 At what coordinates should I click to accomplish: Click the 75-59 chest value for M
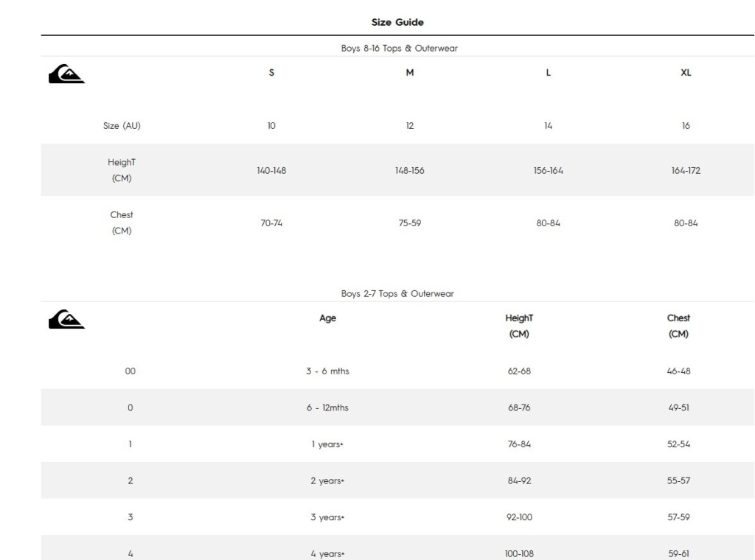[410, 223]
